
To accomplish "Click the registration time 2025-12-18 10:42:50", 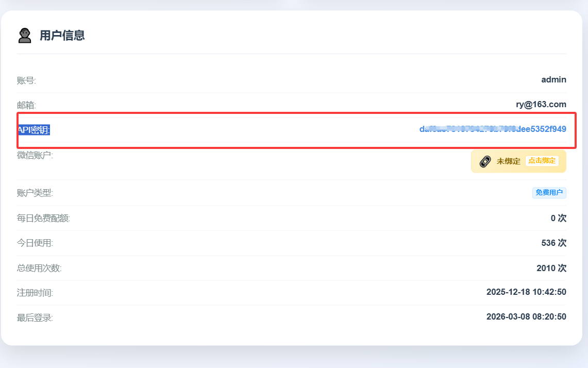I will (526, 292).
